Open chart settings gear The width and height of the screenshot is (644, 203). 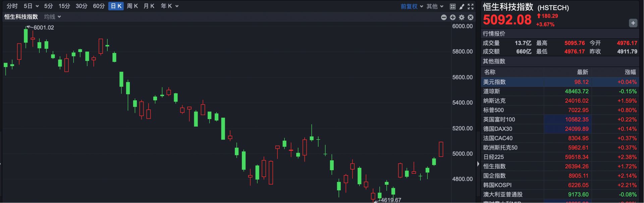[x=462, y=17]
